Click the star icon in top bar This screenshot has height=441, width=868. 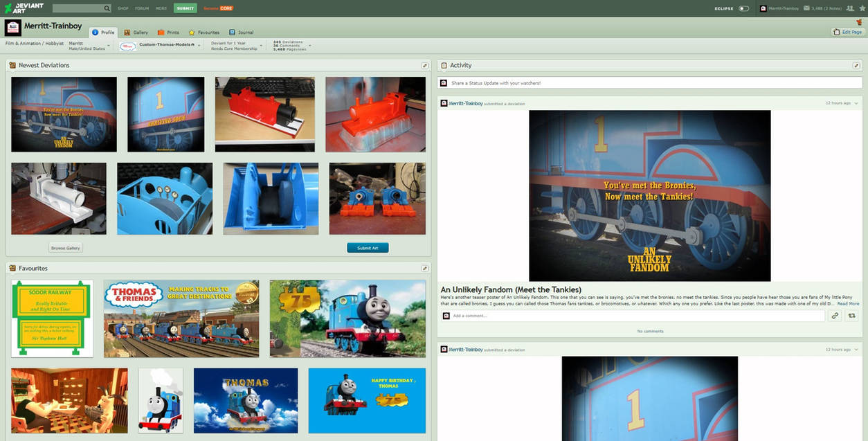(862, 8)
